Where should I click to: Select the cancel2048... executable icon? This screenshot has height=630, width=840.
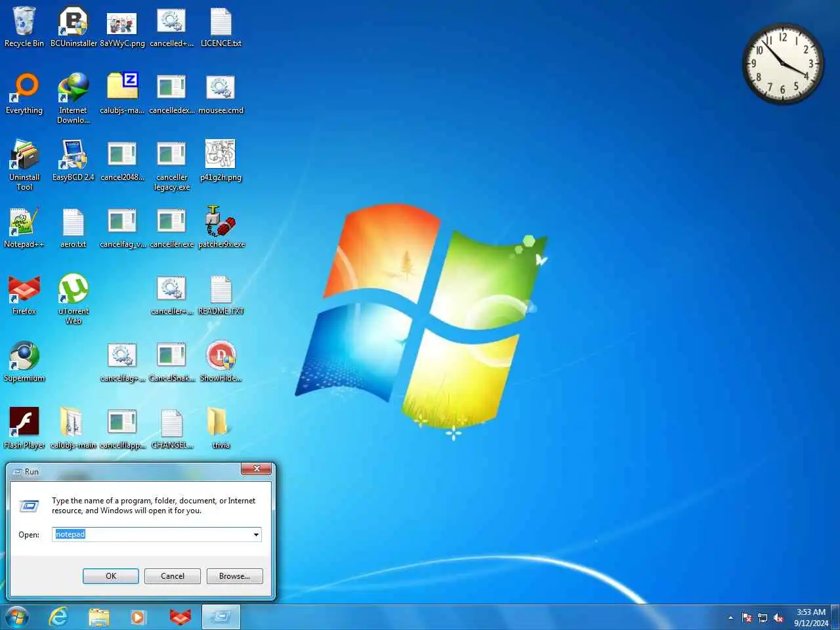(x=122, y=161)
